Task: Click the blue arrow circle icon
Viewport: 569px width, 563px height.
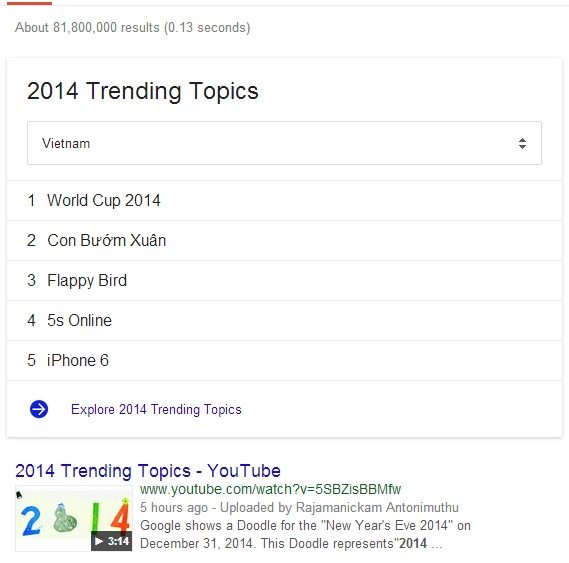Action: click(x=39, y=409)
